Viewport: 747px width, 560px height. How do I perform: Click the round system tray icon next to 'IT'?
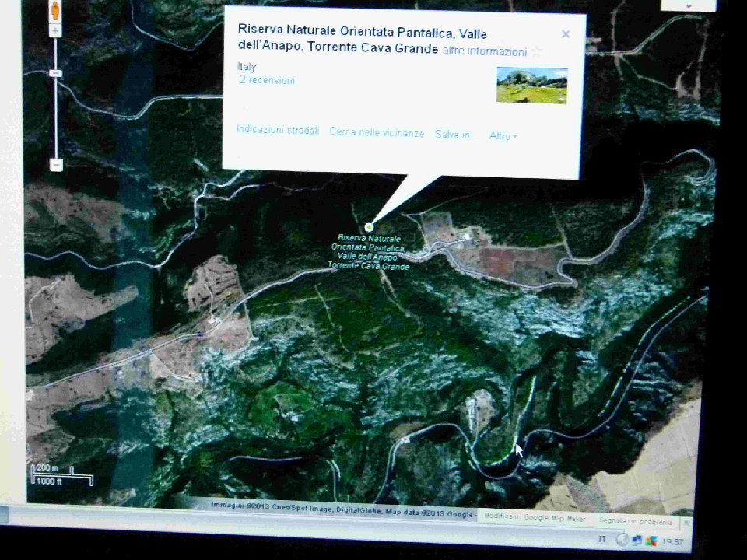622,540
